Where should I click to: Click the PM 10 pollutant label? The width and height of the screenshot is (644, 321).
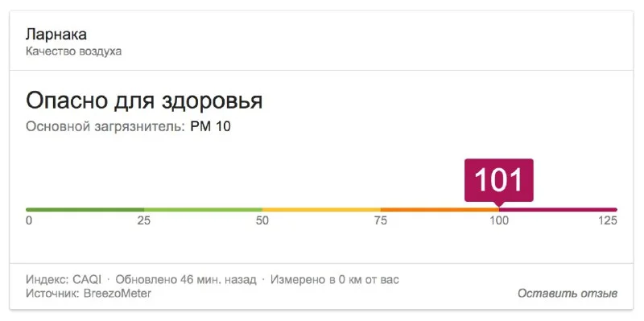point(211,126)
